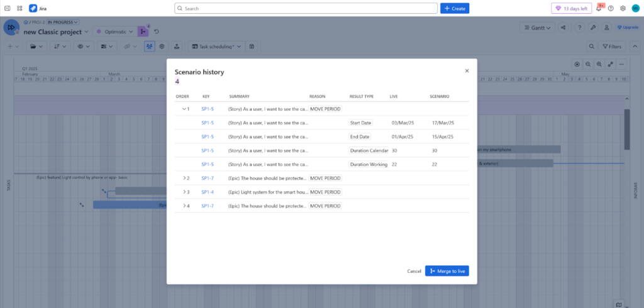The width and height of the screenshot is (644, 308).
Task: Expand row 2 for SP1-7
Action: 184,178
